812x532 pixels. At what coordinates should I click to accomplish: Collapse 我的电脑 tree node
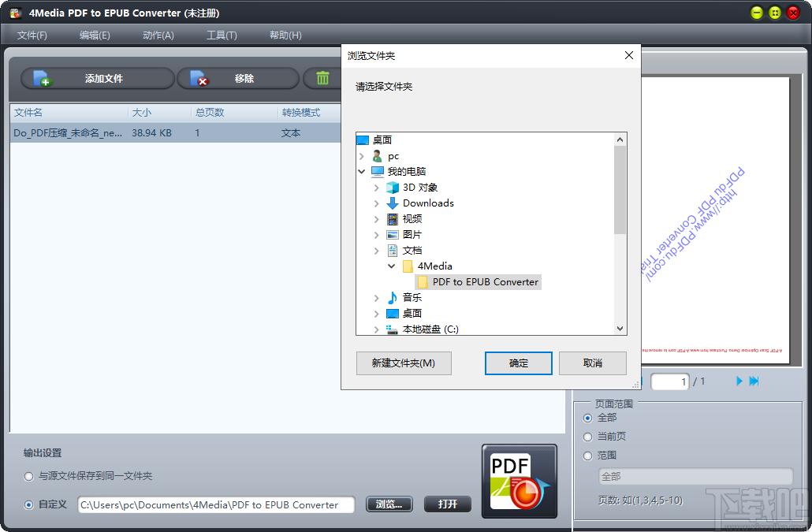362,171
